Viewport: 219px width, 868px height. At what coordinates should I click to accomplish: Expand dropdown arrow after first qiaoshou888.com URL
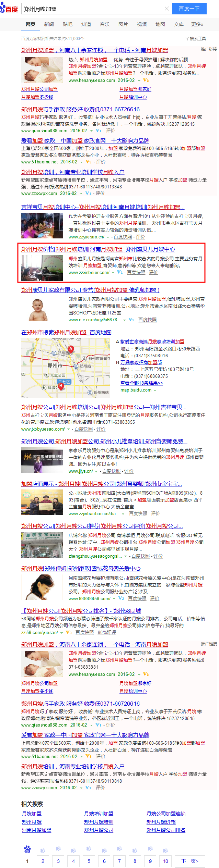click(91, 131)
